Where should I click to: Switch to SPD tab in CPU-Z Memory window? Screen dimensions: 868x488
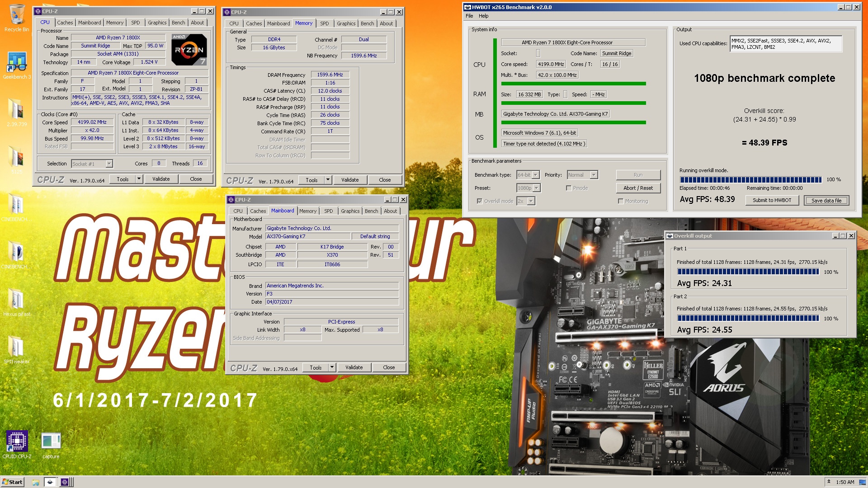click(325, 23)
